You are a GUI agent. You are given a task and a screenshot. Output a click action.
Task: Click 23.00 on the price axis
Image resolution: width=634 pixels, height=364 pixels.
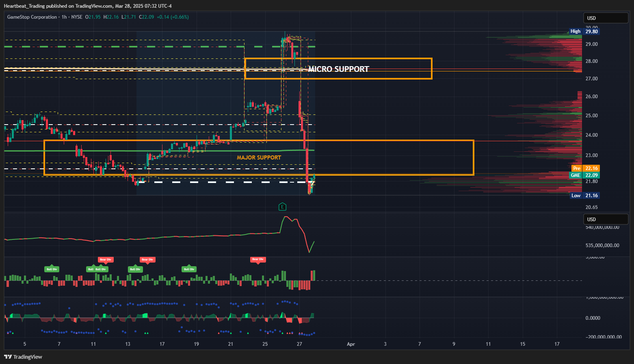[591, 155]
